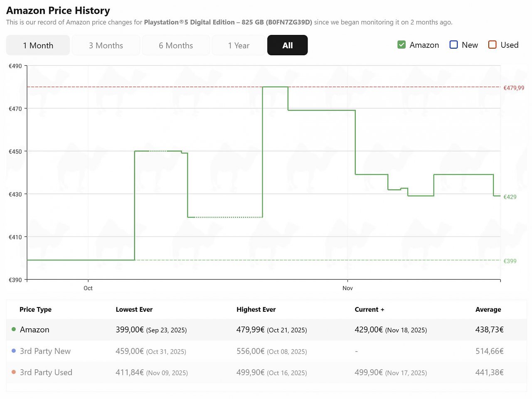Click the Current + column header
The width and height of the screenshot is (532, 399).
coord(369,309)
